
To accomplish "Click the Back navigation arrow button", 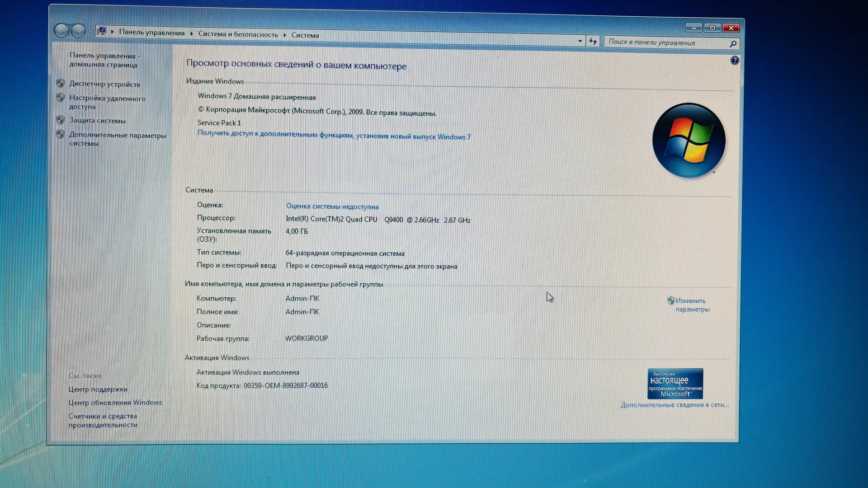I will pyautogui.click(x=61, y=31).
